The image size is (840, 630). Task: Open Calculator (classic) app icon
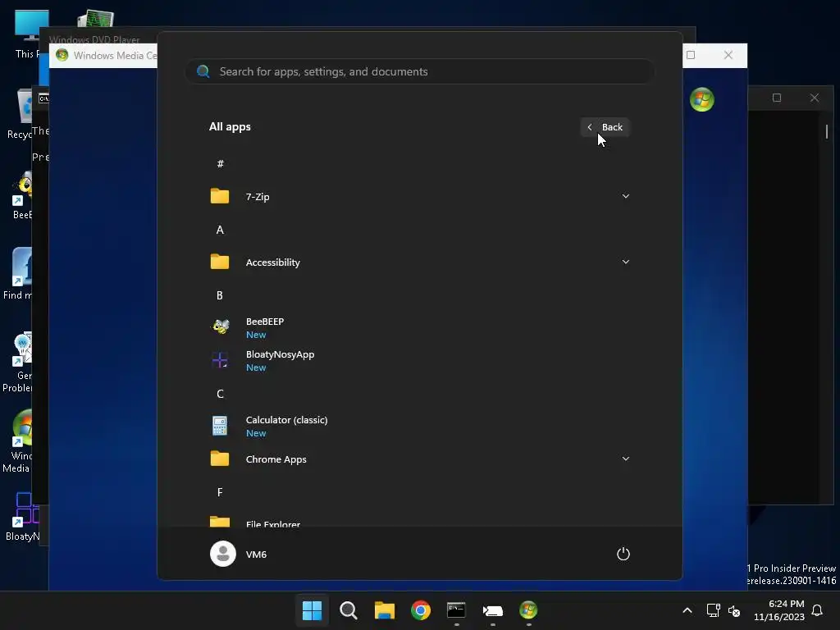pos(220,426)
